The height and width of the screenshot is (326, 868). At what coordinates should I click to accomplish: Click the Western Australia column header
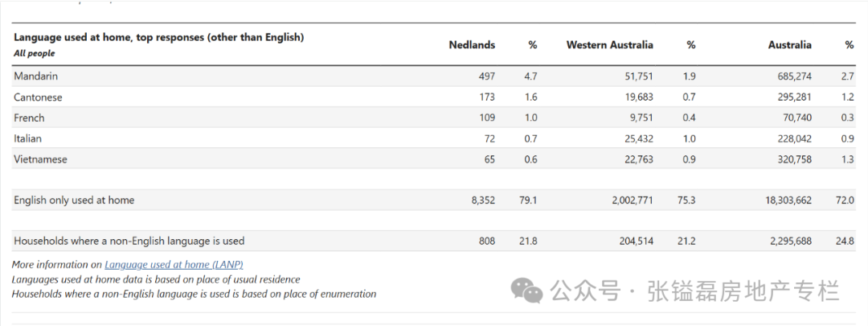click(x=609, y=45)
